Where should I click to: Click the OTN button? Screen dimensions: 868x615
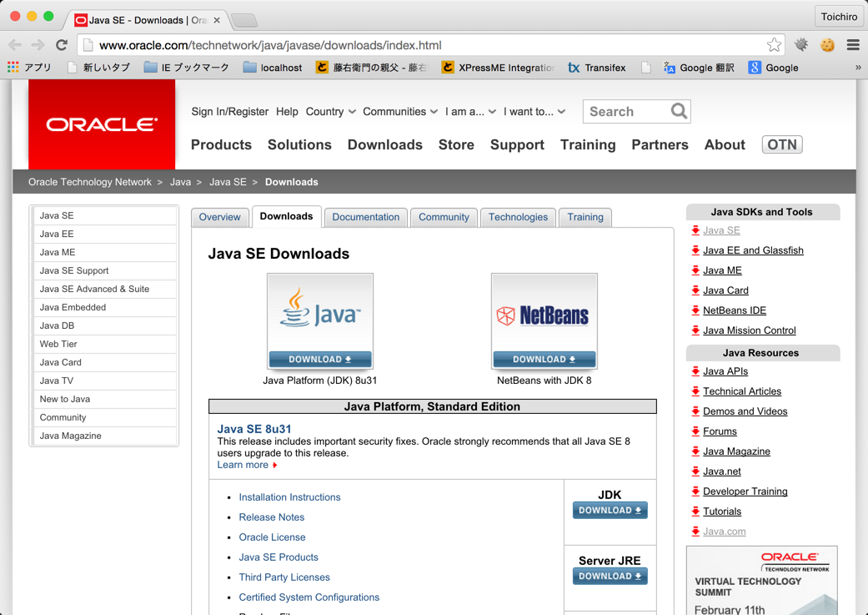(781, 144)
